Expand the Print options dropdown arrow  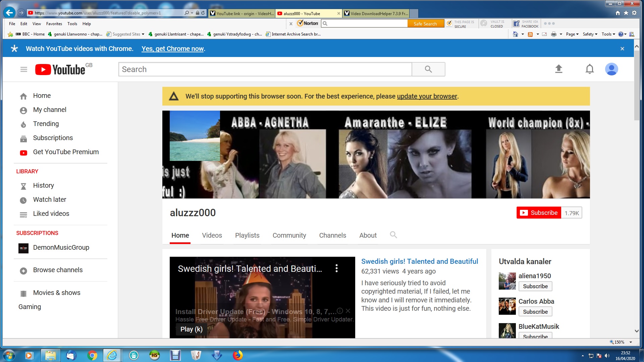pyautogui.click(x=561, y=34)
